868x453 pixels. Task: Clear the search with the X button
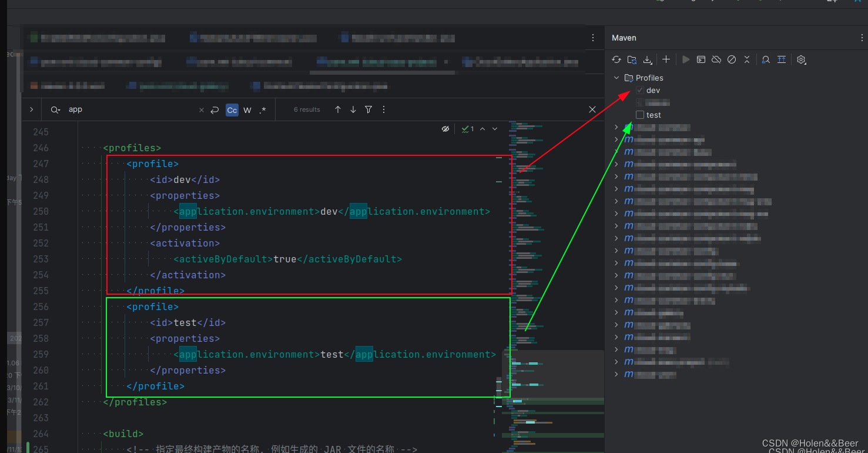click(202, 109)
